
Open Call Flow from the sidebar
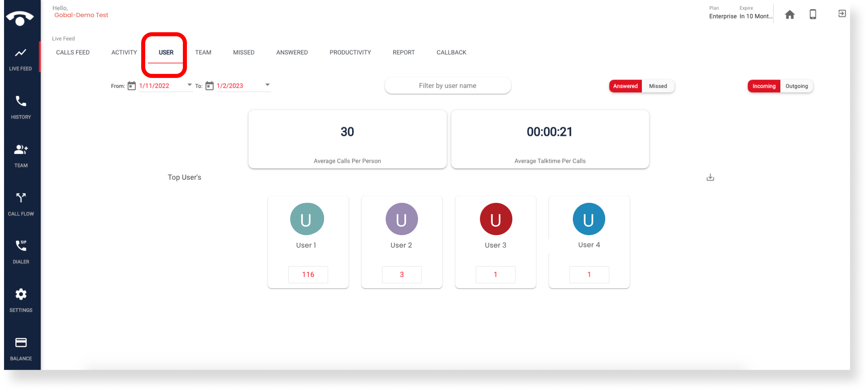click(x=21, y=198)
